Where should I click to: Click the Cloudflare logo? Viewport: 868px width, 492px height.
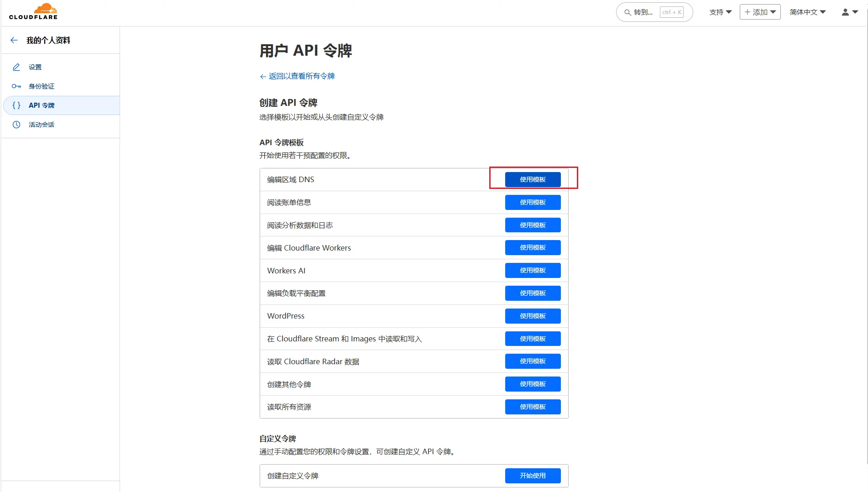click(x=33, y=12)
